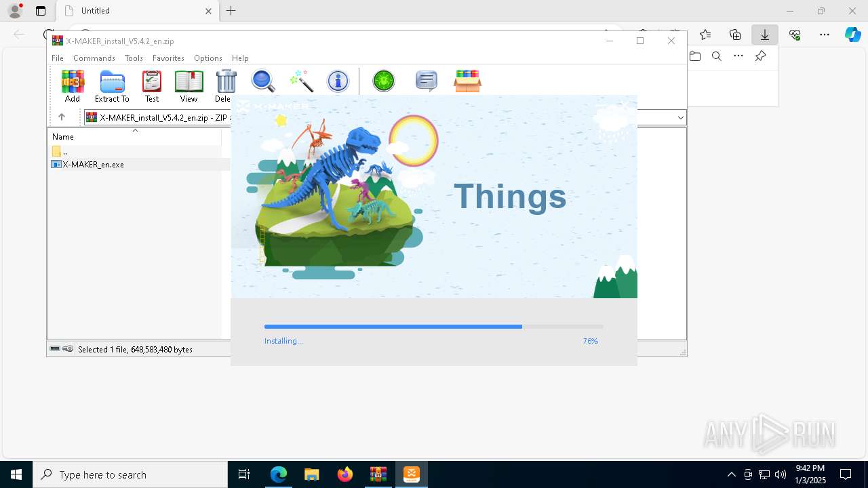This screenshot has width=868, height=488.
Task: Click the Test archive icon
Action: point(152,86)
